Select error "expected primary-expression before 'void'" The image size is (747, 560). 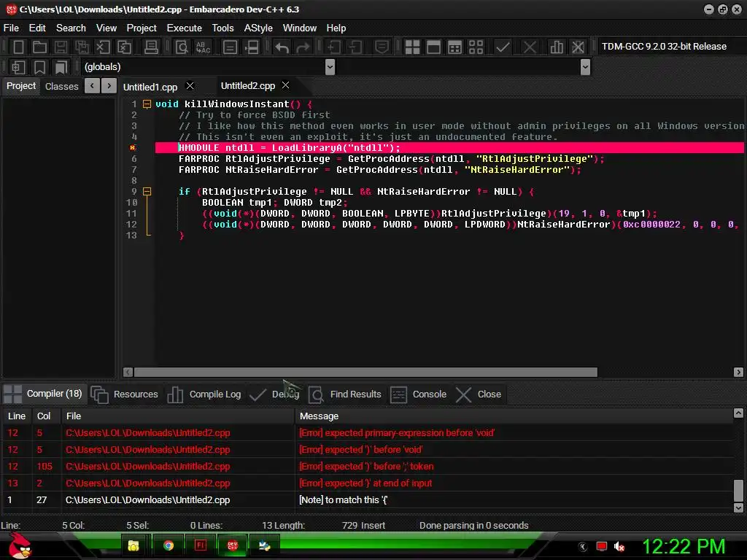tap(368, 433)
